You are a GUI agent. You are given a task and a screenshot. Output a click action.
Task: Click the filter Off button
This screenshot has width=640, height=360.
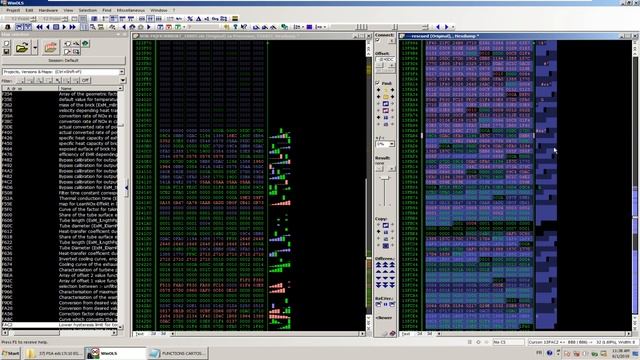(85, 80)
